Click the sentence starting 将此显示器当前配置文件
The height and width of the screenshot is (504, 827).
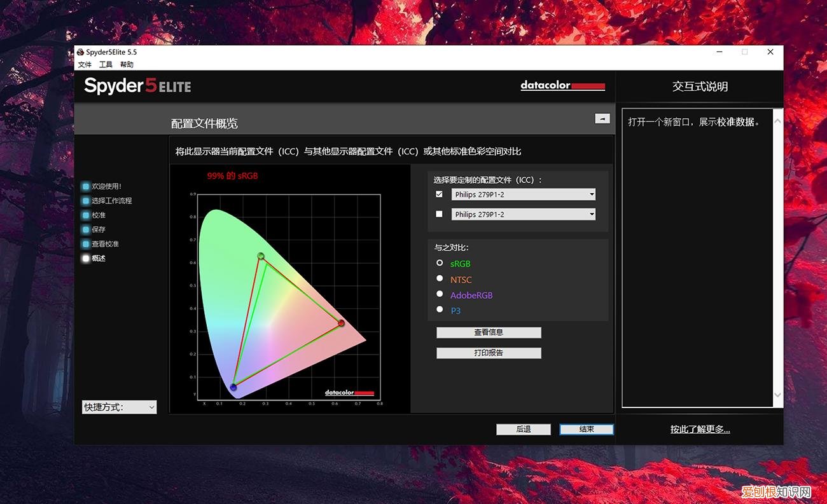[x=348, y=151]
